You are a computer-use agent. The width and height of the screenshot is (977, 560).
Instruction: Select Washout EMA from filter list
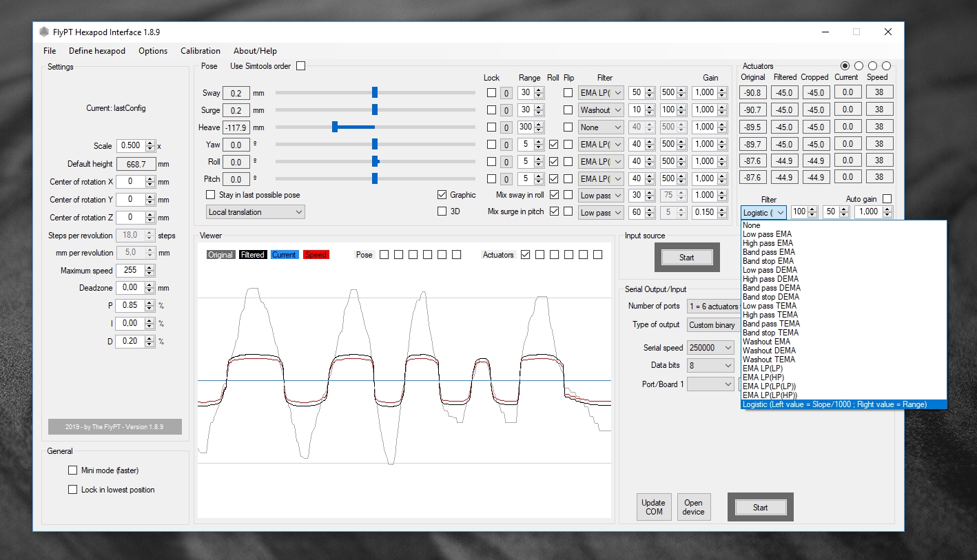pyautogui.click(x=766, y=342)
